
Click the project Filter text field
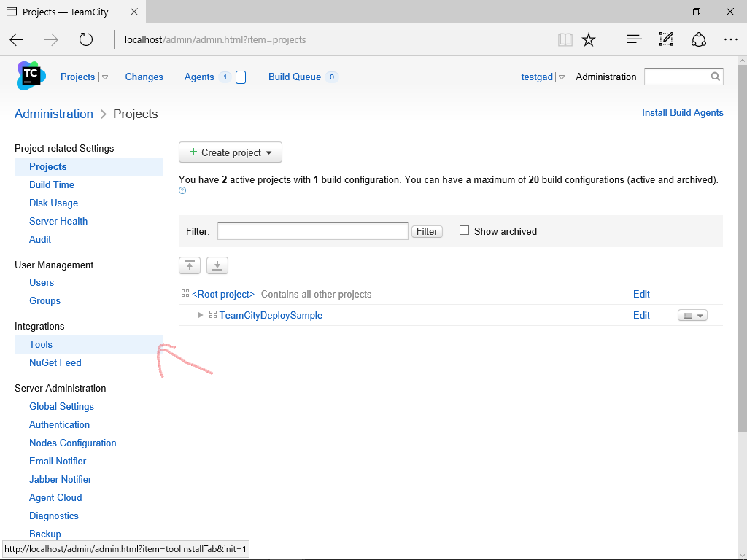click(x=312, y=231)
